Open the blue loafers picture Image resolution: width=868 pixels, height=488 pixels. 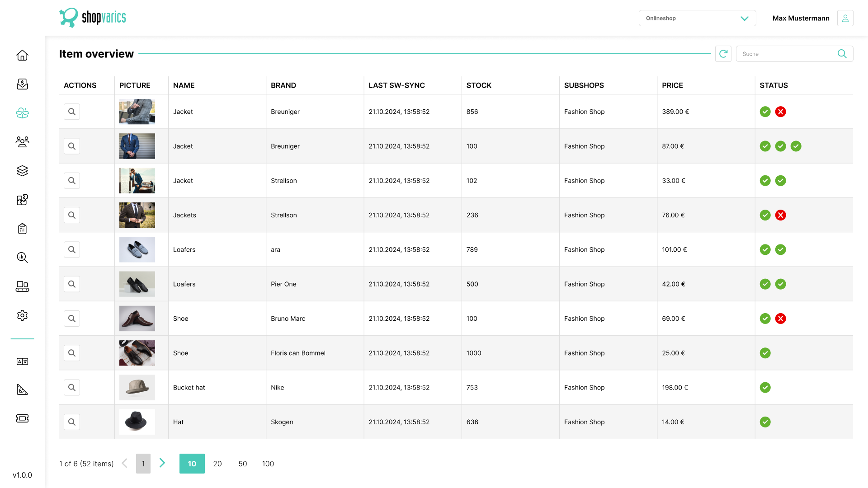pyautogui.click(x=137, y=249)
